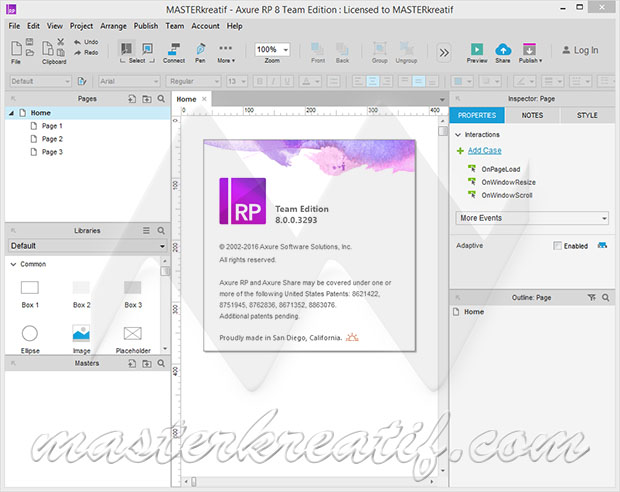The height and width of the screenshot is (492, 620).
Task: Select the Placeholder widget
Action: coord(133,339)
